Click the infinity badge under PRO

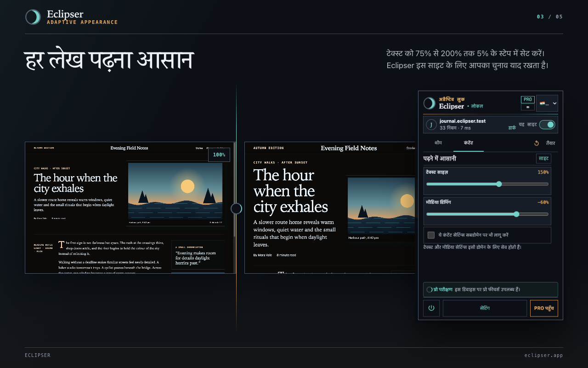pyautogui.click(x=527, y=107)
